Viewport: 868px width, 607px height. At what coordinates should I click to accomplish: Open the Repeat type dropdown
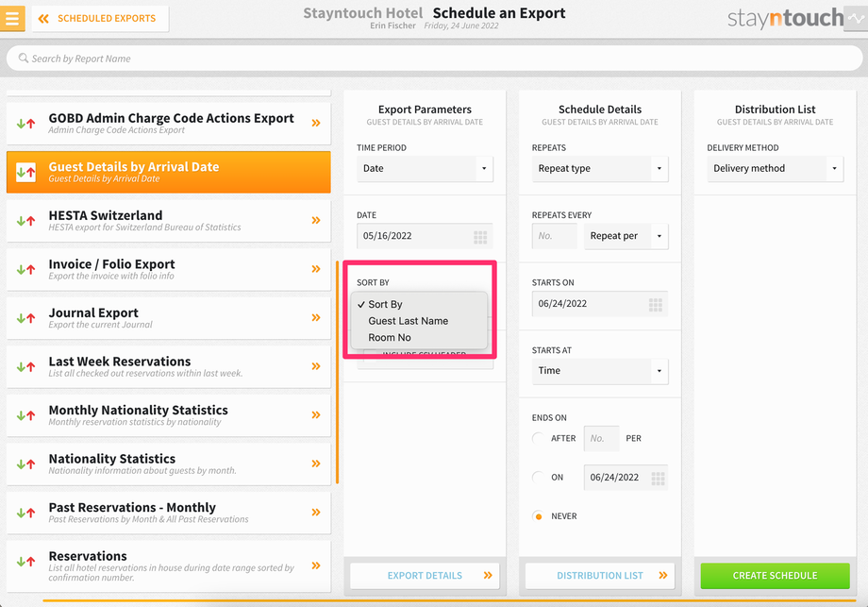pyautogui.click(x=600, y=168)
